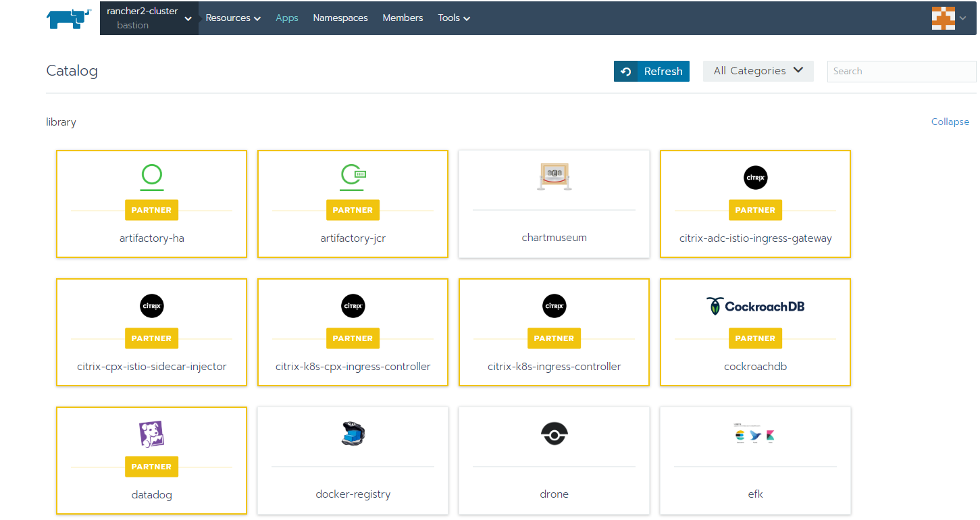The width and height of the screenshot is (980, 520).
Task: Collapse the library catalog section
Action: click(950, 122)
